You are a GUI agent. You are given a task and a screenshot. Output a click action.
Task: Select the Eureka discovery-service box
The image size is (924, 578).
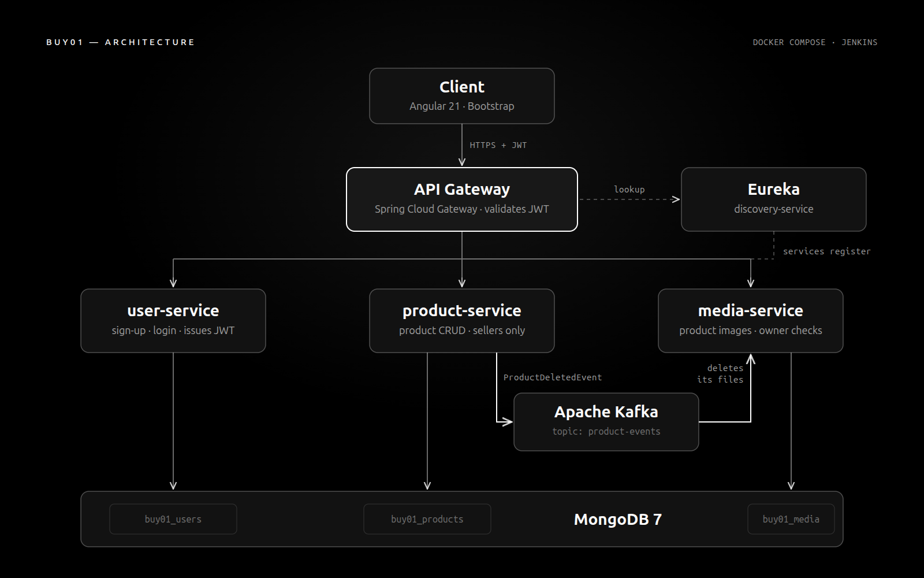point(774,199)
